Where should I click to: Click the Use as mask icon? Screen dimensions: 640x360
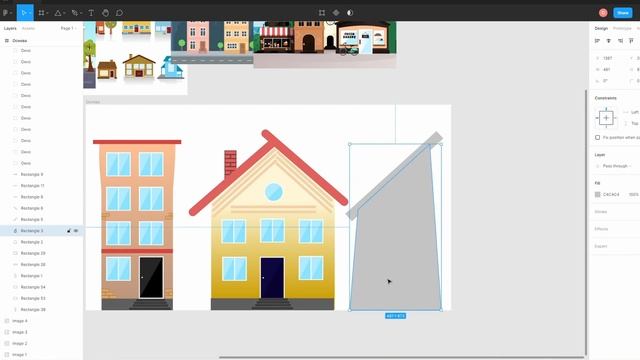tap(350, 13)
